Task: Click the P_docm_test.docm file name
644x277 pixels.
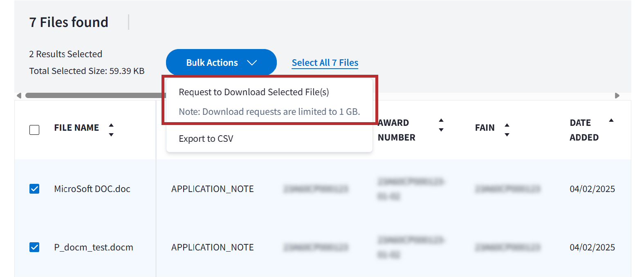Action: 94,247
